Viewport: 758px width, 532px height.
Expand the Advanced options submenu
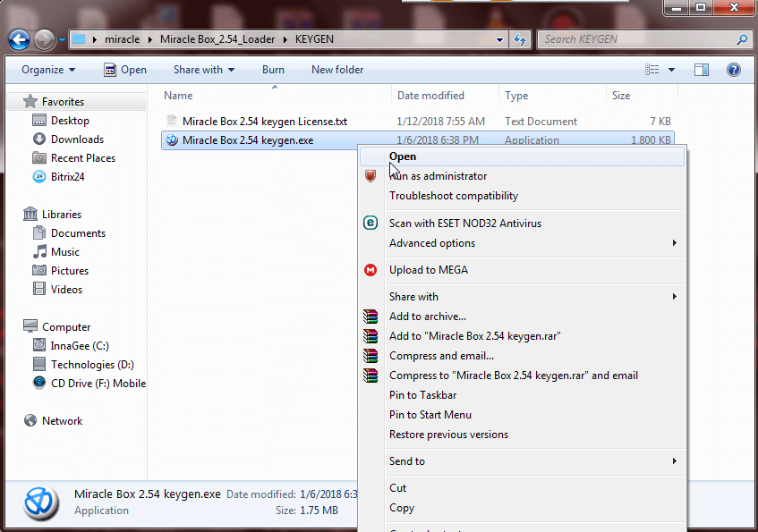tap(432, 242)
